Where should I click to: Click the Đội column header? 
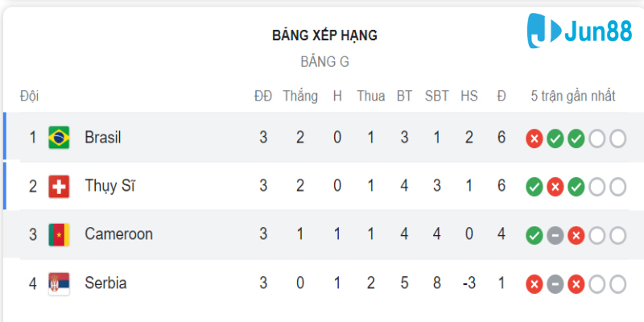(x=30, y=96)
